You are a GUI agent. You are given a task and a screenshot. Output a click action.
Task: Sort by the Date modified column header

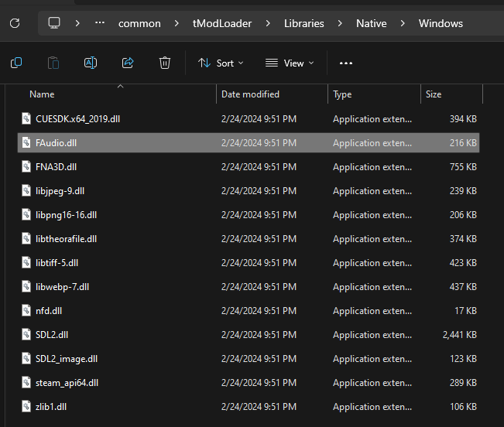click(250, 94)
